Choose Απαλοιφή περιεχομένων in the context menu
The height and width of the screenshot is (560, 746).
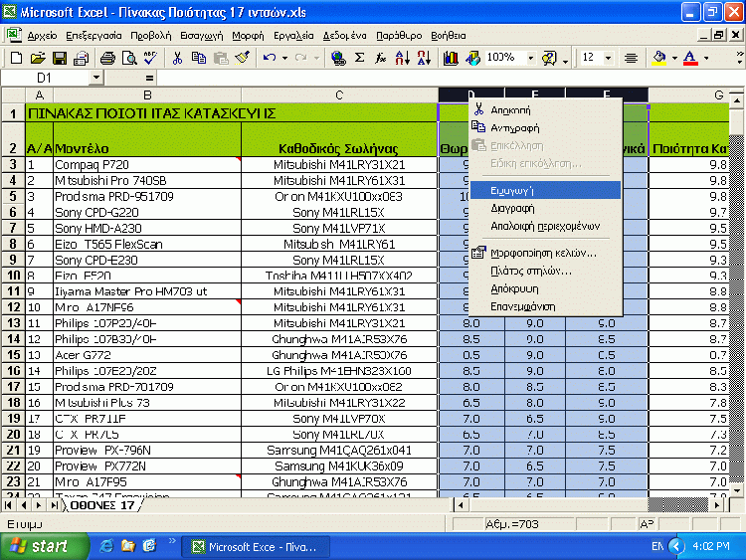tap(545, 226)
